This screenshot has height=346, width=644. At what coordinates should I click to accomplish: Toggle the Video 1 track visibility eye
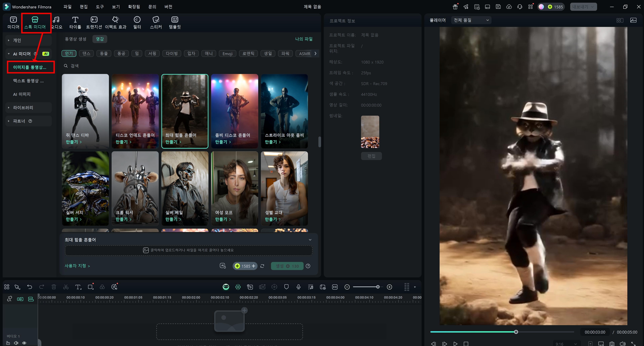click(x=24, y=343)
